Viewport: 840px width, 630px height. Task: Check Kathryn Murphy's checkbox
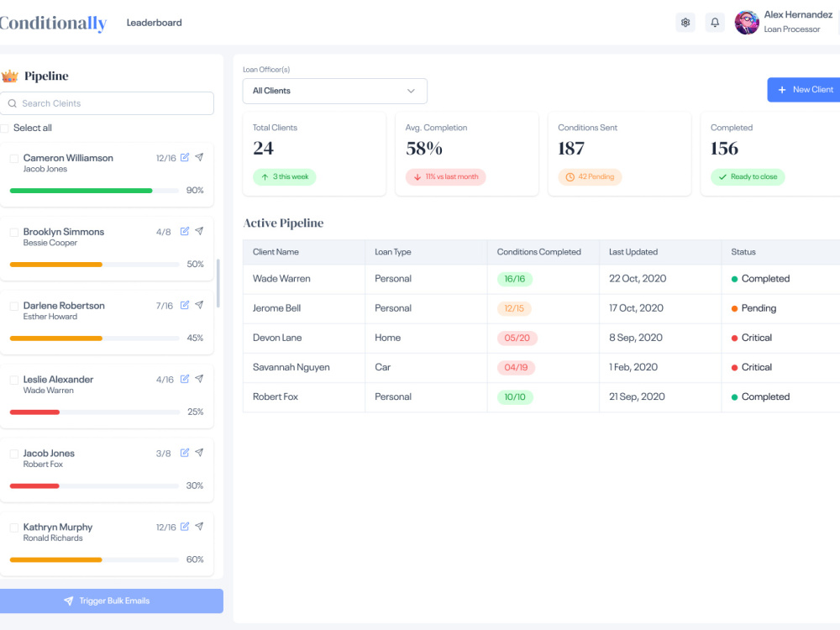pyautogui.click(x=14, y=528)
